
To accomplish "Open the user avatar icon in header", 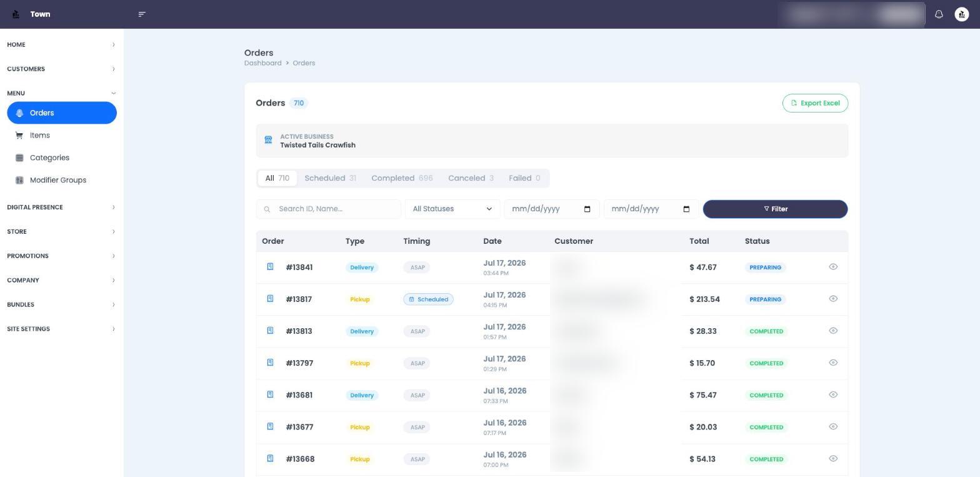I will (x=962, y=14).
